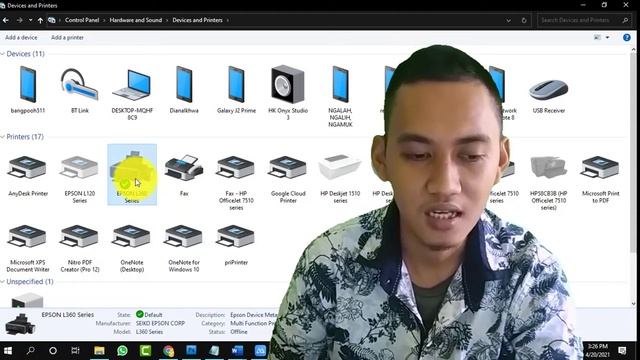The image size is (640, 360).
Task: Click Hardware and Sound breadcrumb
Action: coord(136,20)
